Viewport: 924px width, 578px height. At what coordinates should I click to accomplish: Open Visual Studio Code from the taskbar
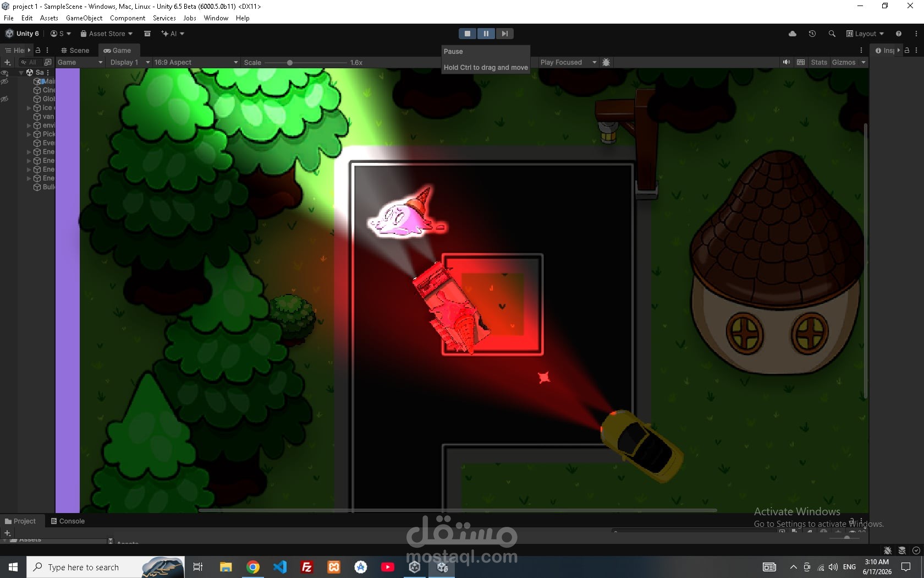[280, 567]
